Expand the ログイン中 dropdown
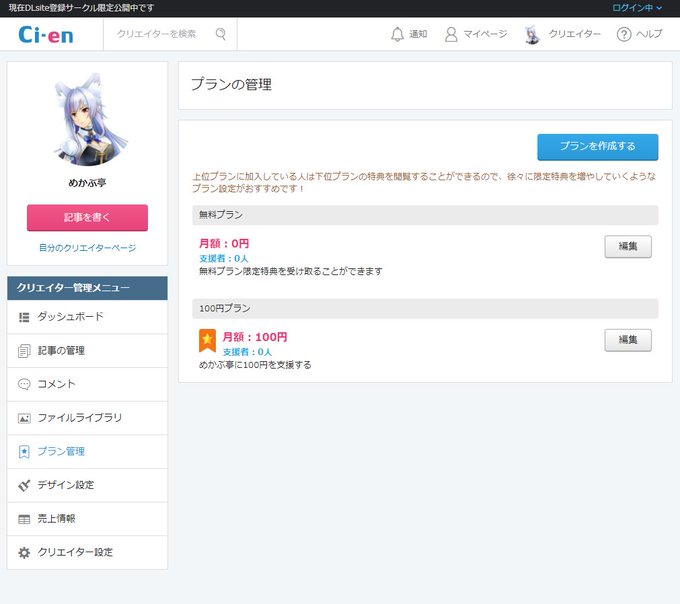The height and width of the screenshot is (604, 680). [x=637, y=8]
